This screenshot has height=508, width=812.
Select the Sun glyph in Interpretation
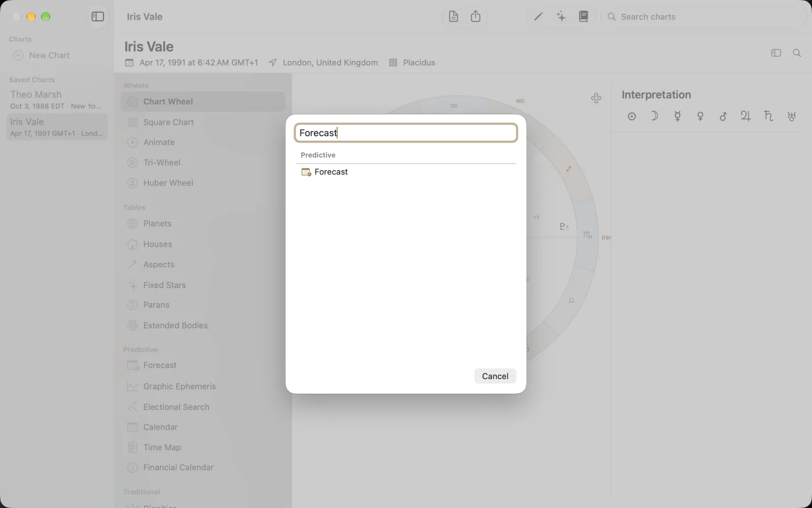click(x=631, y=116)
